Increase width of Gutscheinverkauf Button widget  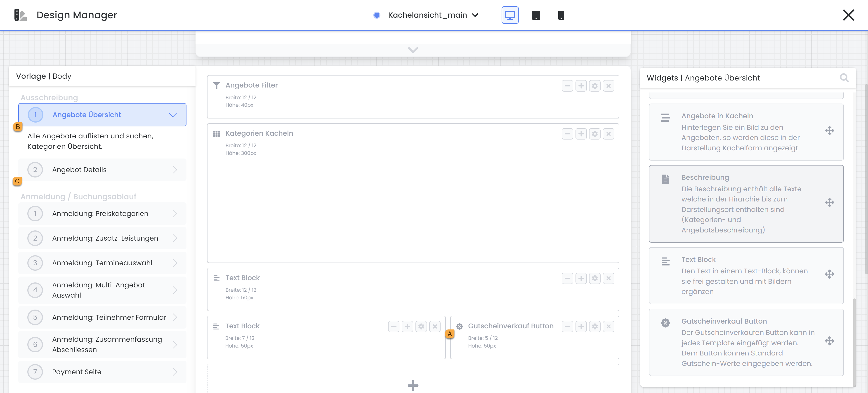coord(581,326)
